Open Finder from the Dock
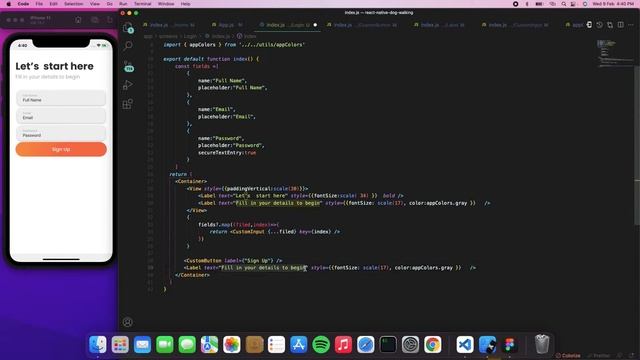The image size is (640, 360). [98, 344]
